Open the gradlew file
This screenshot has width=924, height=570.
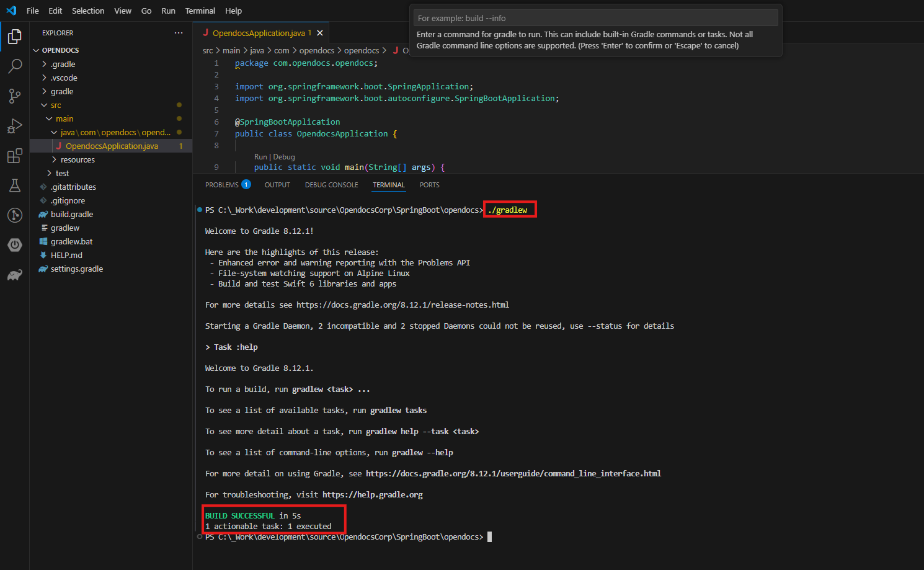[x=111, y=228]
